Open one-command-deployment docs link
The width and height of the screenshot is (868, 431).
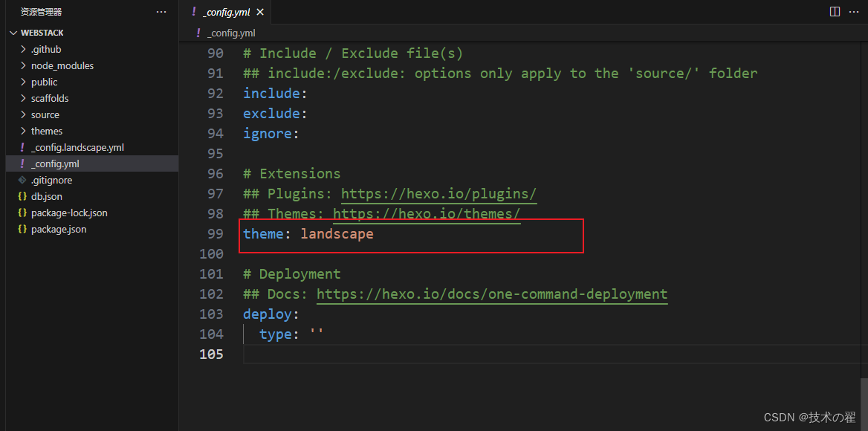492,294
